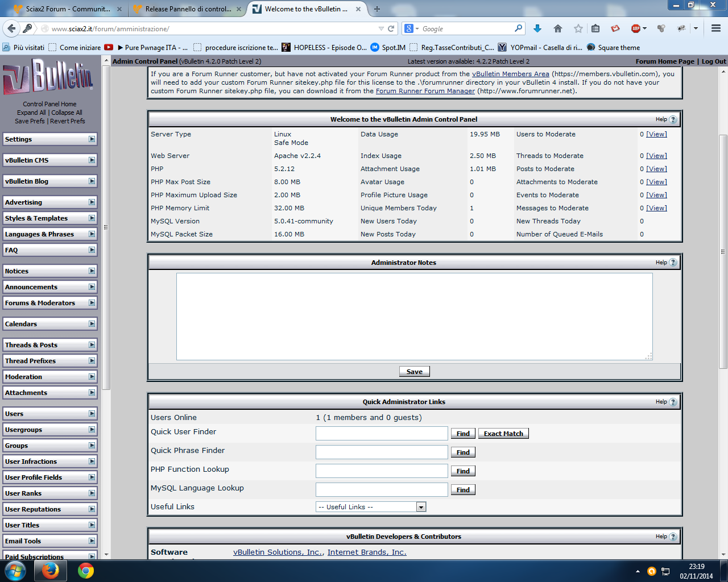Open Help icon for Quick Administrator Links
Image resolution: width=728 pixels, height=582 pixels.
tap(673, 402)
